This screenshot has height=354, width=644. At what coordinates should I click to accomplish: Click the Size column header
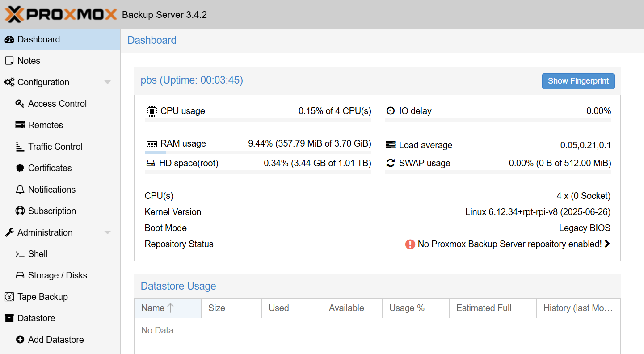[x=232, y=308]
